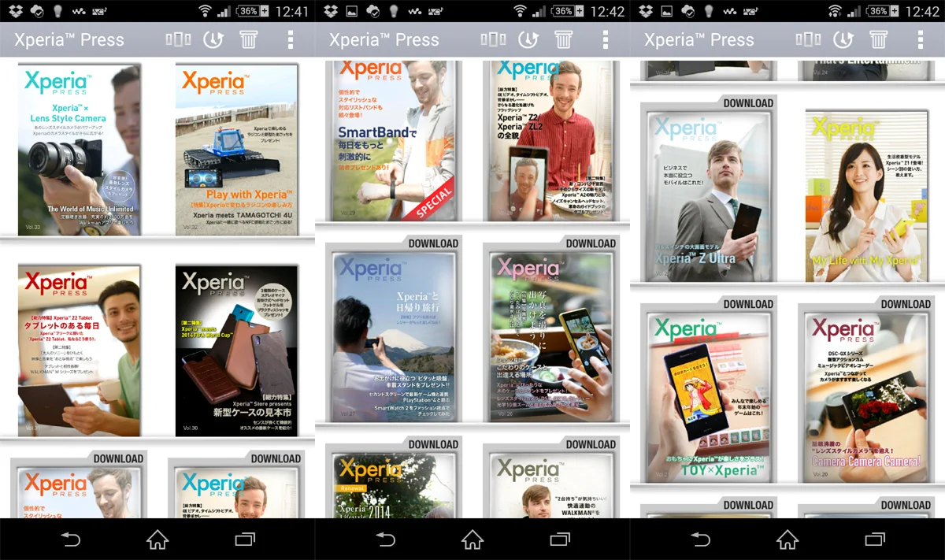Tap the update history clock icon, middle screen

coord(528,39)
